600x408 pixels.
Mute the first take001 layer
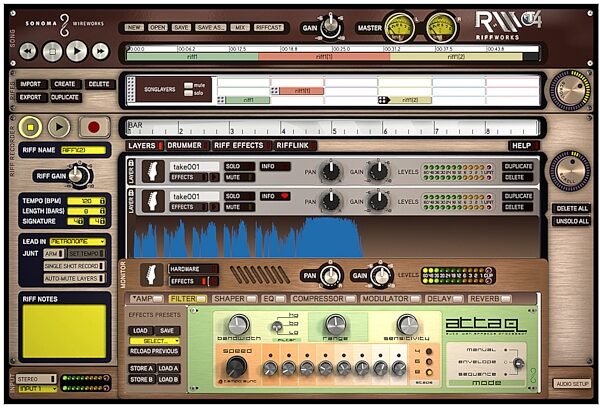coord(240,178)
